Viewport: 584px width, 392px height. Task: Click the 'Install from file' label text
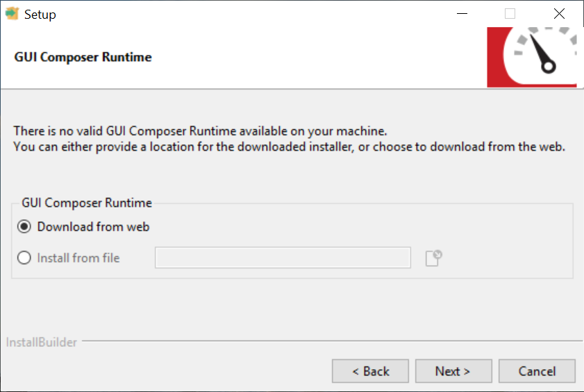(x=78, y=258)
